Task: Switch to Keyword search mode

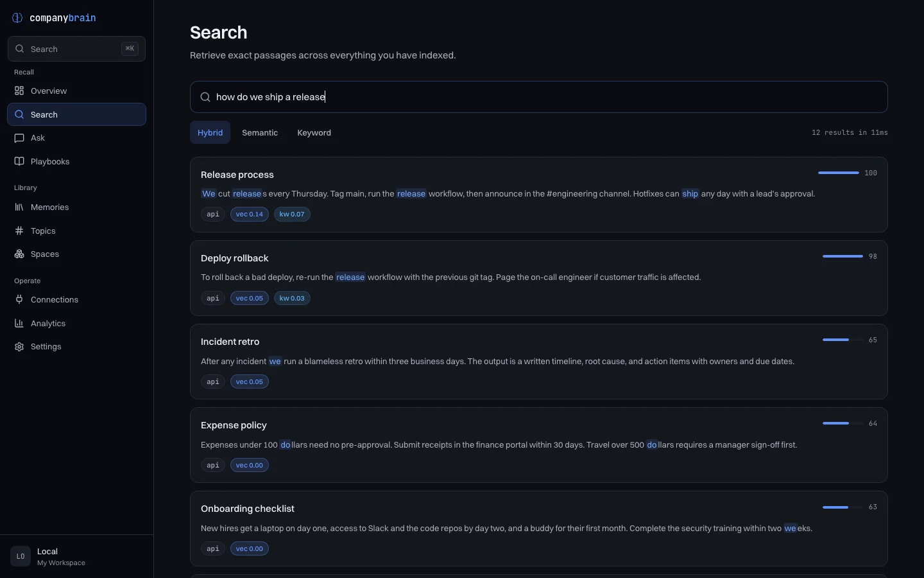Action: click(x=314, y=132)
